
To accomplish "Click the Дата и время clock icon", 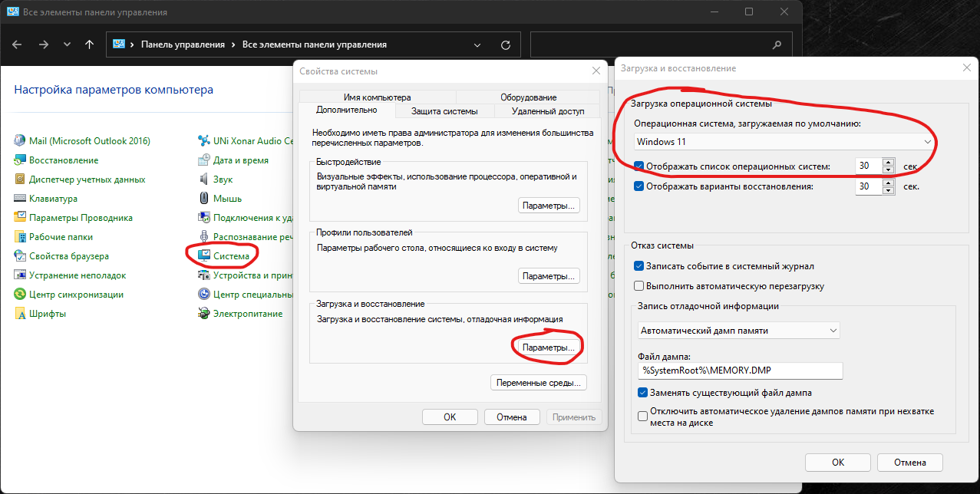I will [204, 160].
